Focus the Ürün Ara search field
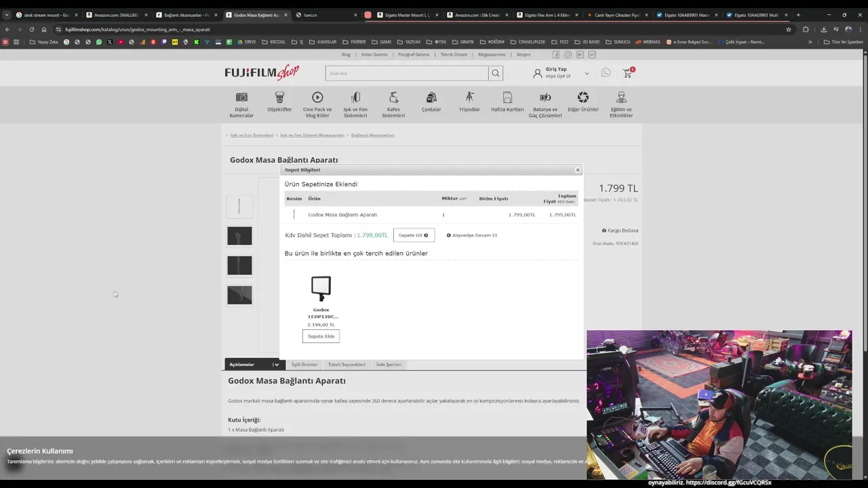Image resolution: width=868 pixels, height=488 pixels. [x=407, y=73]
